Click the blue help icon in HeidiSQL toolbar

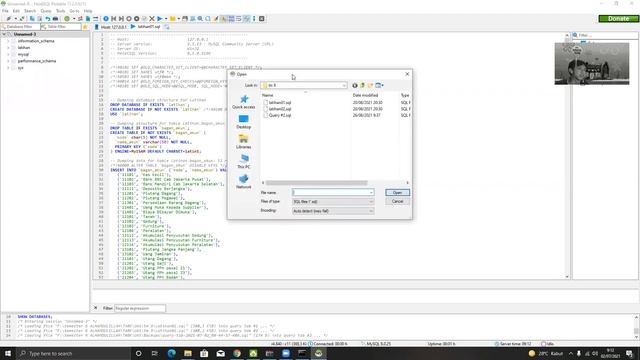coord(106,19)
